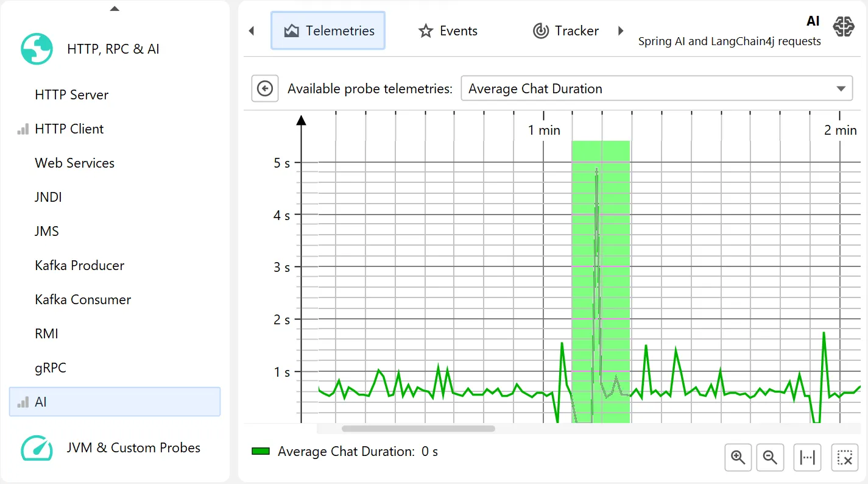Click the fit-to-width scale icon
This screenshot has width=868, height=484.
pos(808,457)
